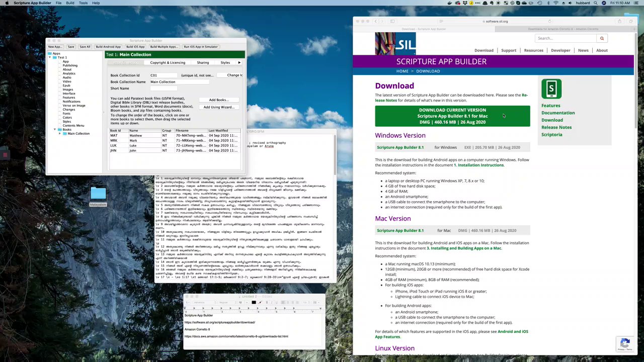644x362 pixels.
Task: Click the Spotlight search icon in menu bar
Action: click(595, 3)
